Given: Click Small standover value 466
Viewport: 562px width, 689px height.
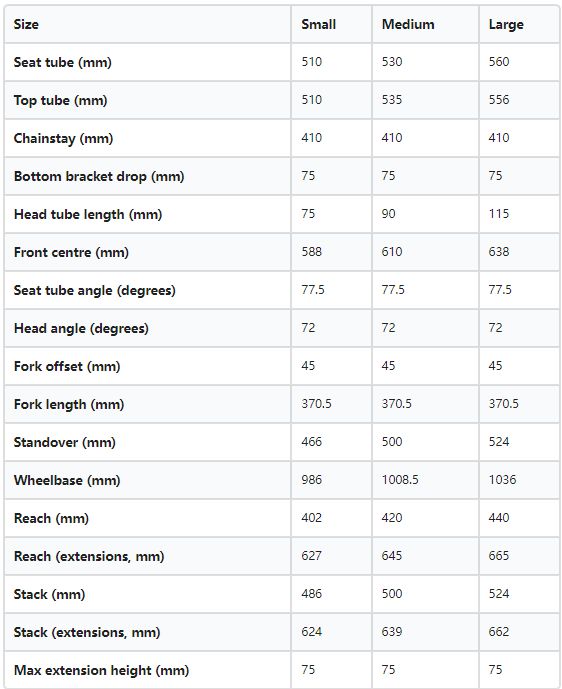Looking at the screenshot, I should [312, 442].
